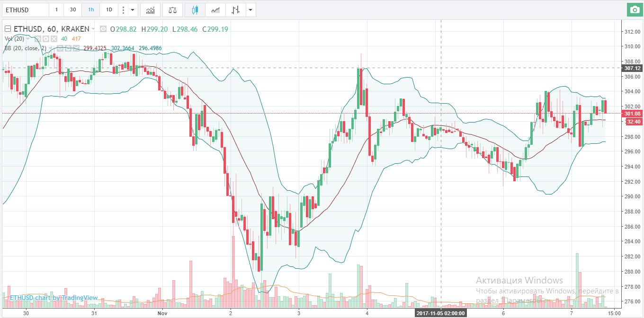
Task: Click the 2017-11-05 02:00:00 timeline marker
Action: [x=442, y=312]
